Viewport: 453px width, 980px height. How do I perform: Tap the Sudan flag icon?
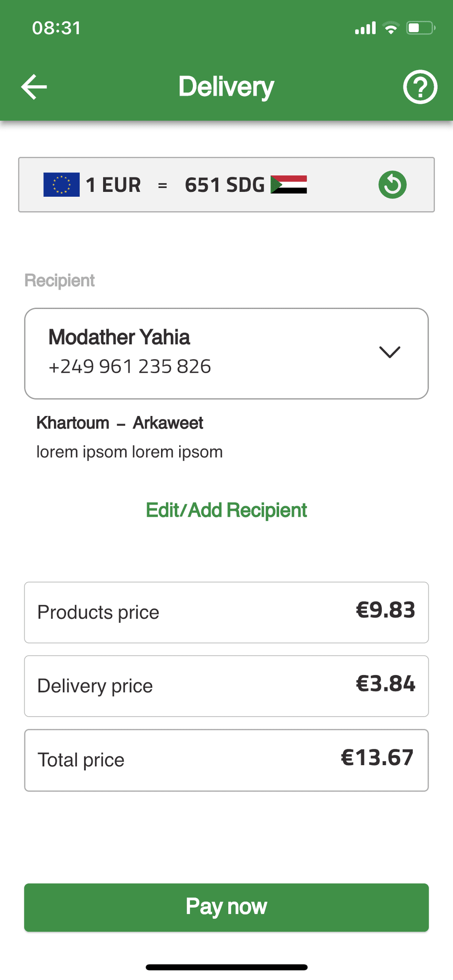pos(289,185)
